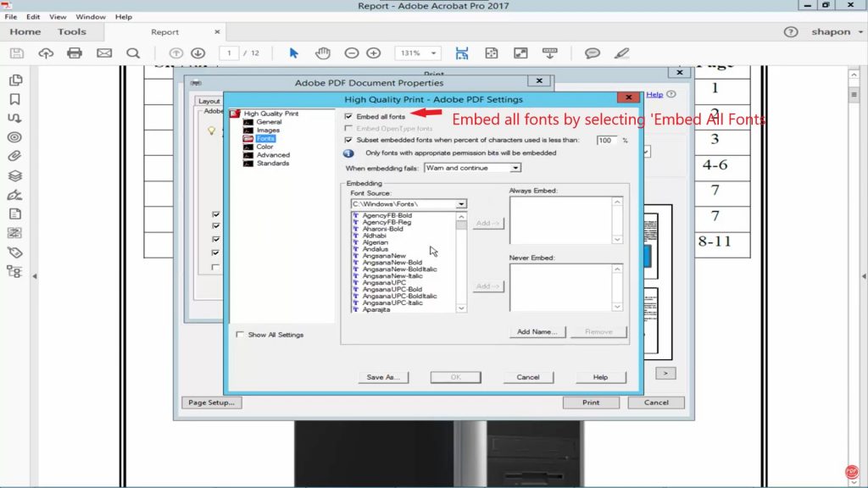868x488 pixels.
Task: Select Algerian in font list
Action: pyautogui.click(x=376, y=242)
